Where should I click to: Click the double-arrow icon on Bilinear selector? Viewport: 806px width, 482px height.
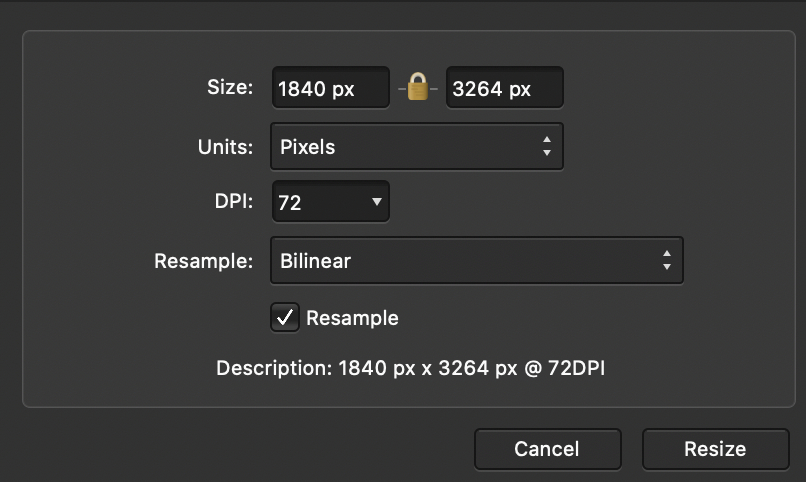pyautogui.click(x=666, y=262)
